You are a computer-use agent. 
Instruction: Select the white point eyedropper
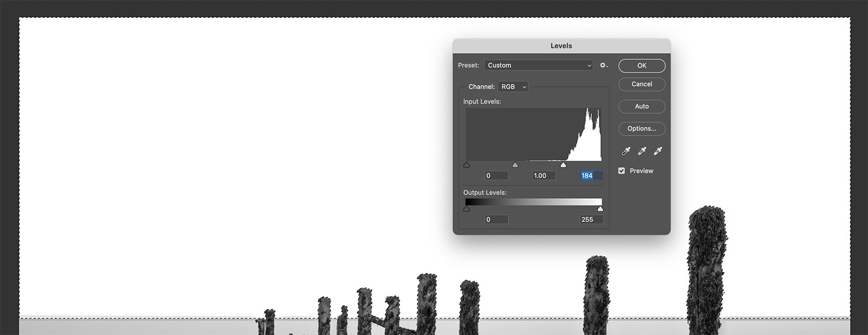[x=658, y=151]
